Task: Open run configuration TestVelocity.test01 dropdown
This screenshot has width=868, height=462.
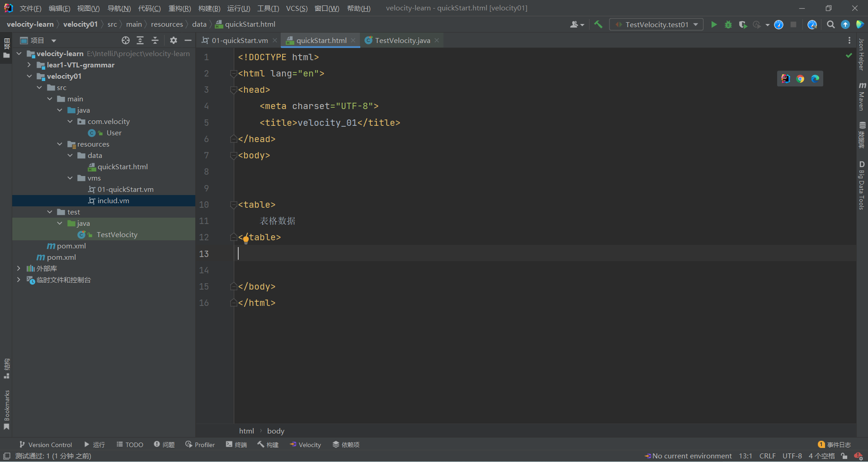Action: pos(656,24)
